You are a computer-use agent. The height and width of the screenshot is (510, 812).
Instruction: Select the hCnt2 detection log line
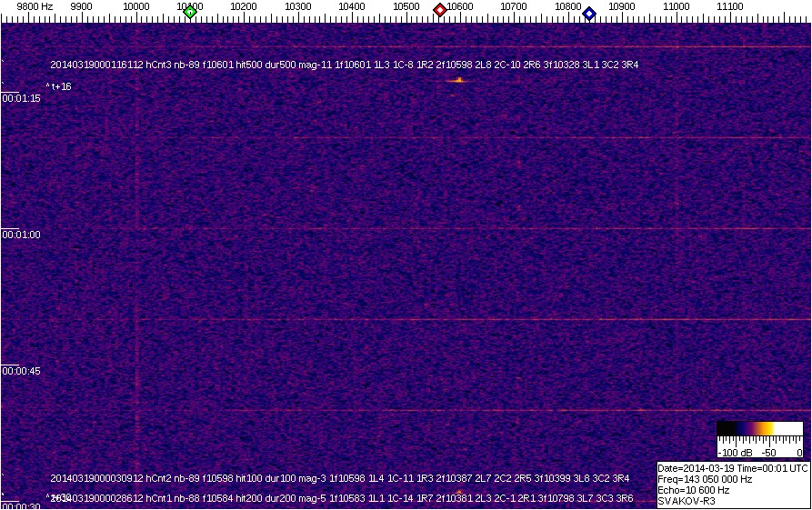pyautogui.click(x=339, y=478)
